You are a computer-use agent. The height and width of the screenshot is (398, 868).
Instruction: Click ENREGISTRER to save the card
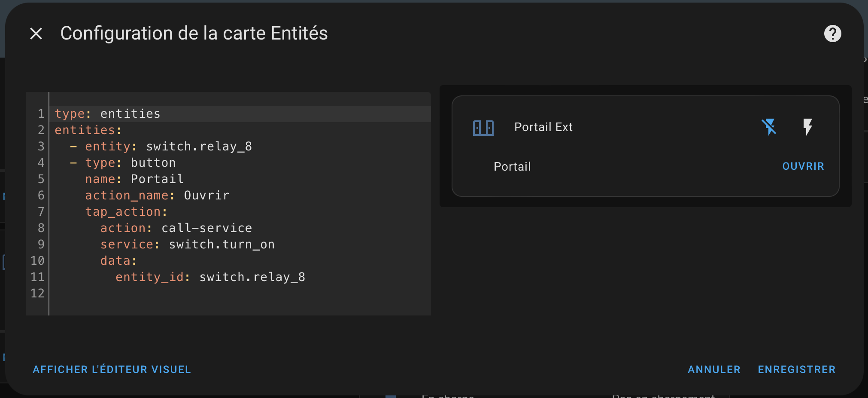click(x=797, y=369)
